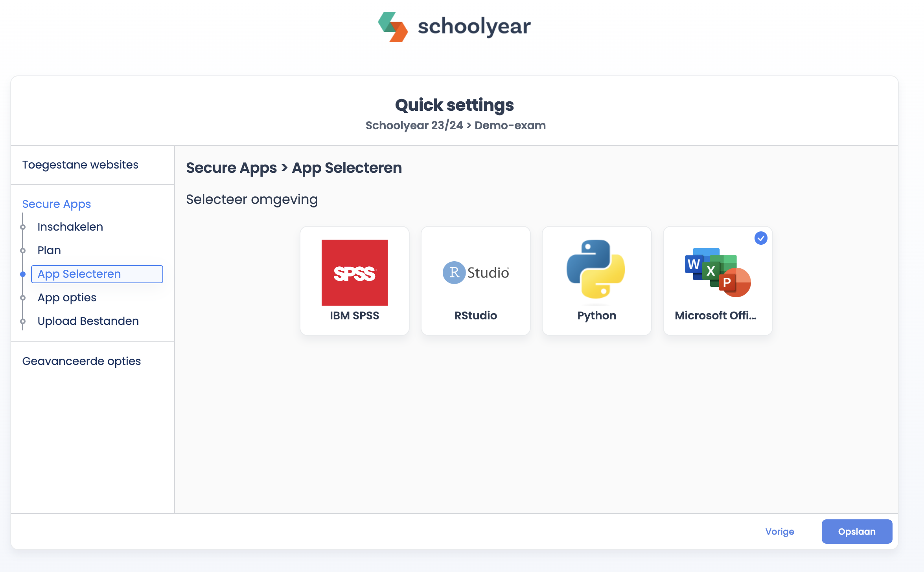Click the Python card label

[596, 315]
